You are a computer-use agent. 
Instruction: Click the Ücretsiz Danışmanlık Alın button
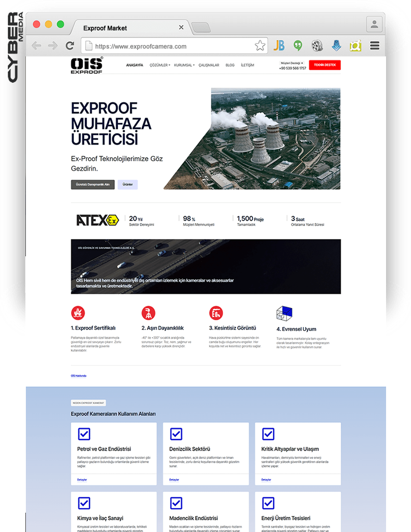(x=92, y=184)
